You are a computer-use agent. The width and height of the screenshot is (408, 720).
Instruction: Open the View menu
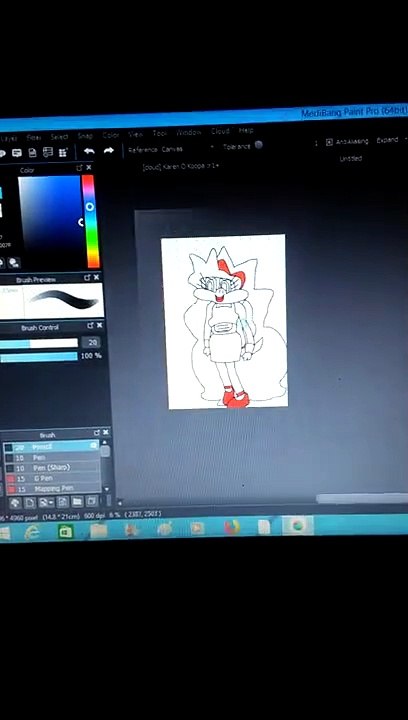point(135,134)
